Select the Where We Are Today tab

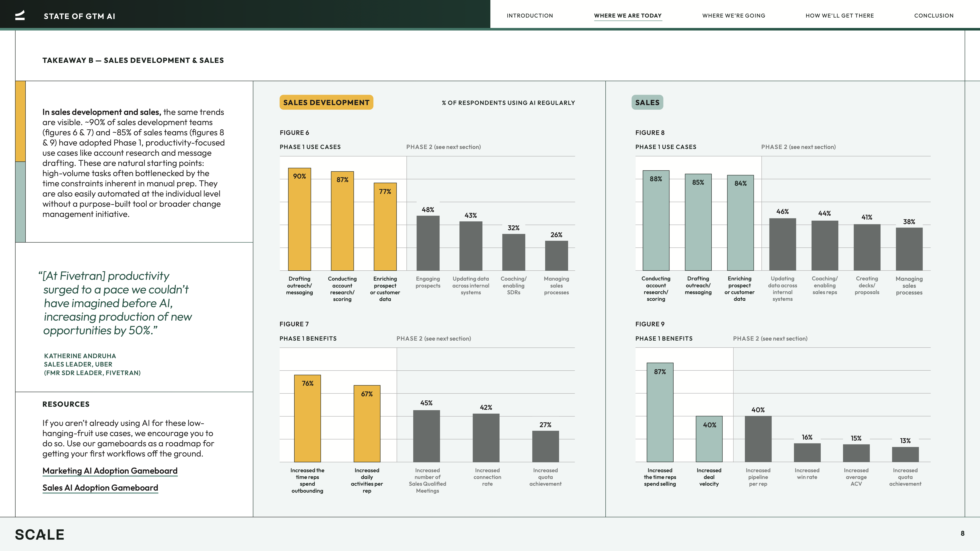pyautogui.click(x=628, y=16)
